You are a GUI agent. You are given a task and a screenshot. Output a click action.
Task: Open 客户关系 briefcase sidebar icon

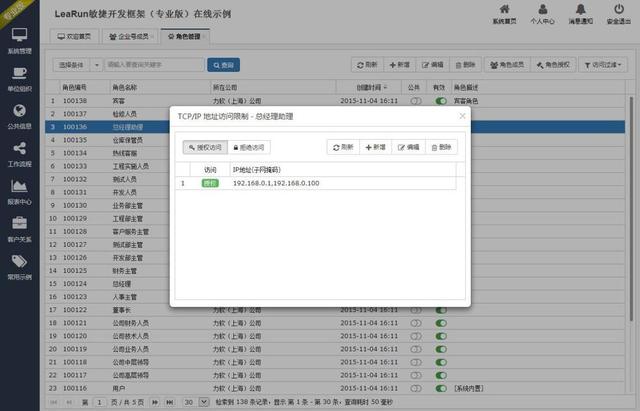(x=20, y=229)
